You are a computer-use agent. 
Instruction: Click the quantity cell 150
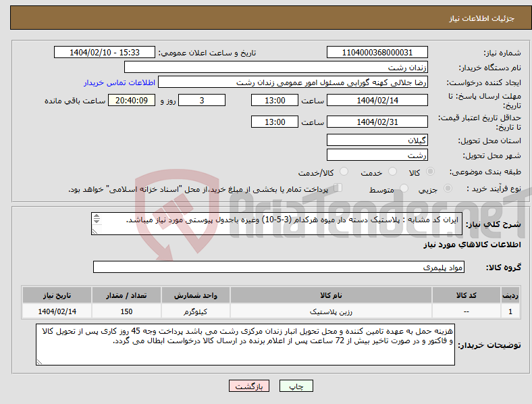(x=126, y=311)
